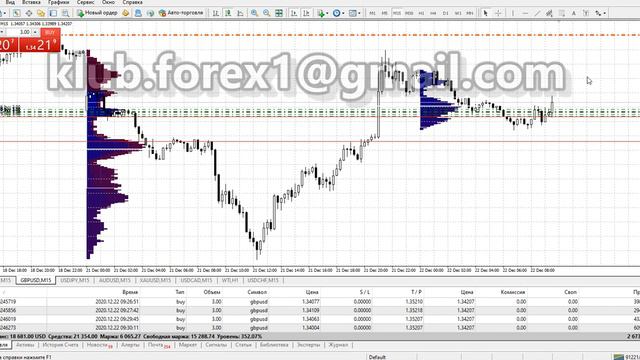Select the M5 timeframe

pos(384,13)
